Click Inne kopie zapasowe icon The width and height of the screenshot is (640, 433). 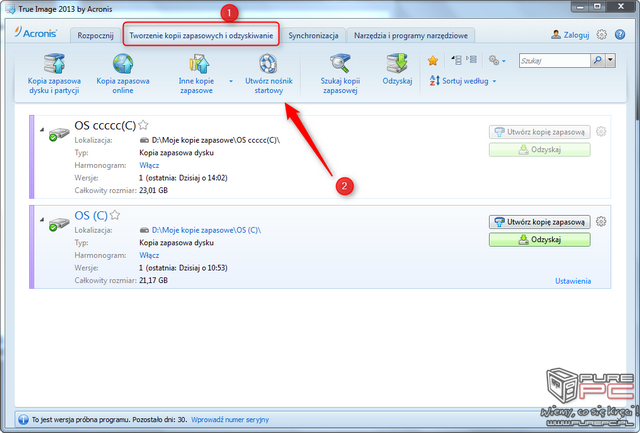tap(199, 64)
